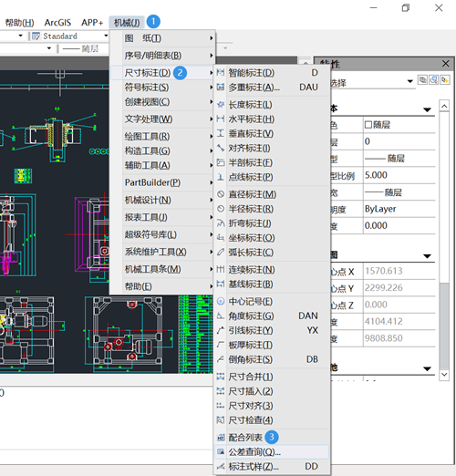Click the 多重标注(A) icon
The width and height of the screenshot is (456, 476).
221,88
